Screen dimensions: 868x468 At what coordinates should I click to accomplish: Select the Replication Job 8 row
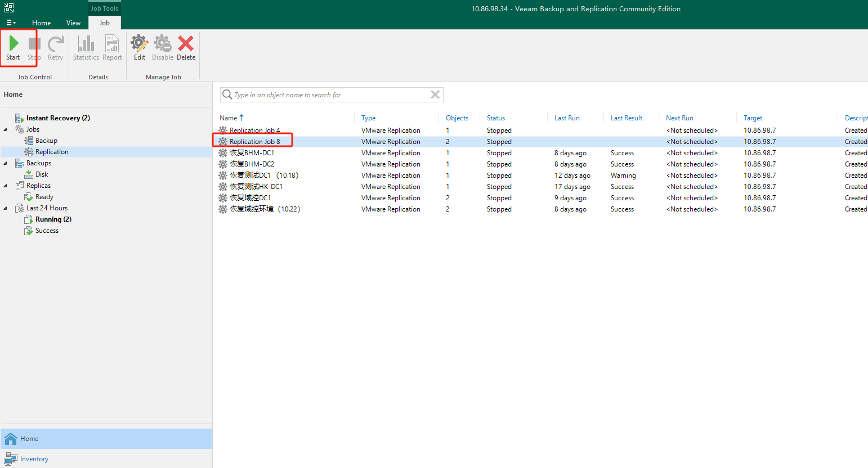540,142
